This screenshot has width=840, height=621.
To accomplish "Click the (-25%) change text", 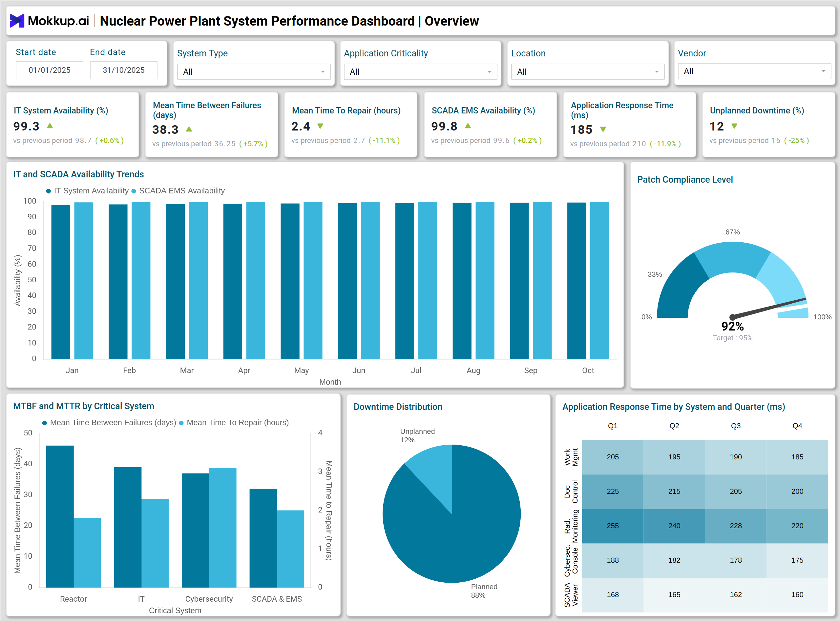I will (797, 141).
